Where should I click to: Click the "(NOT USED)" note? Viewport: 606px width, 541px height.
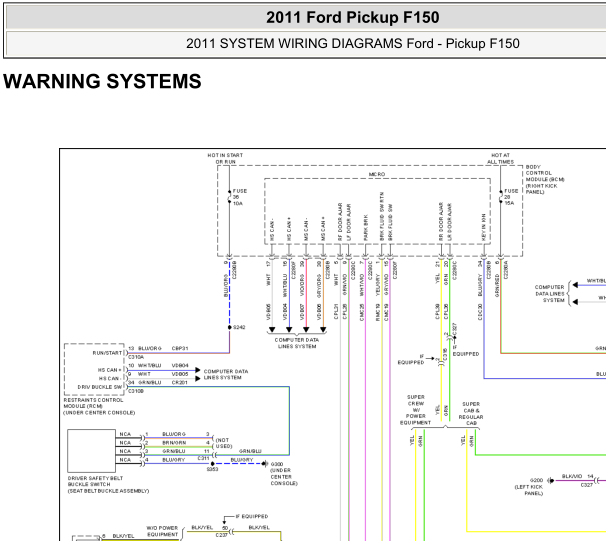click(x=224, y=443)
